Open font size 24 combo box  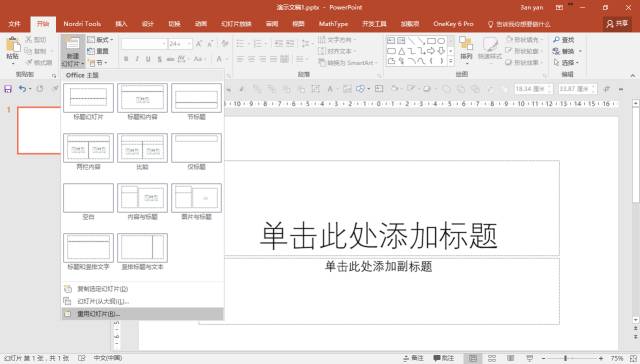click(180, 44)
